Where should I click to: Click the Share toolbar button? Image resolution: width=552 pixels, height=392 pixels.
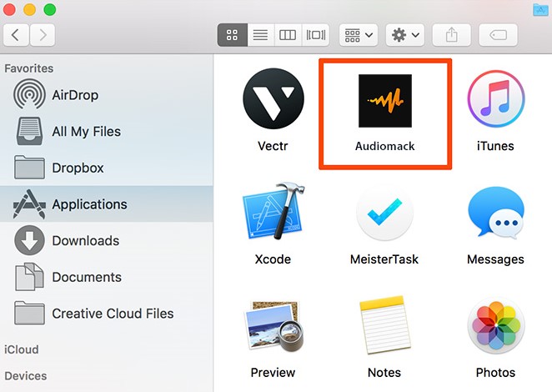tap(452, 35)
